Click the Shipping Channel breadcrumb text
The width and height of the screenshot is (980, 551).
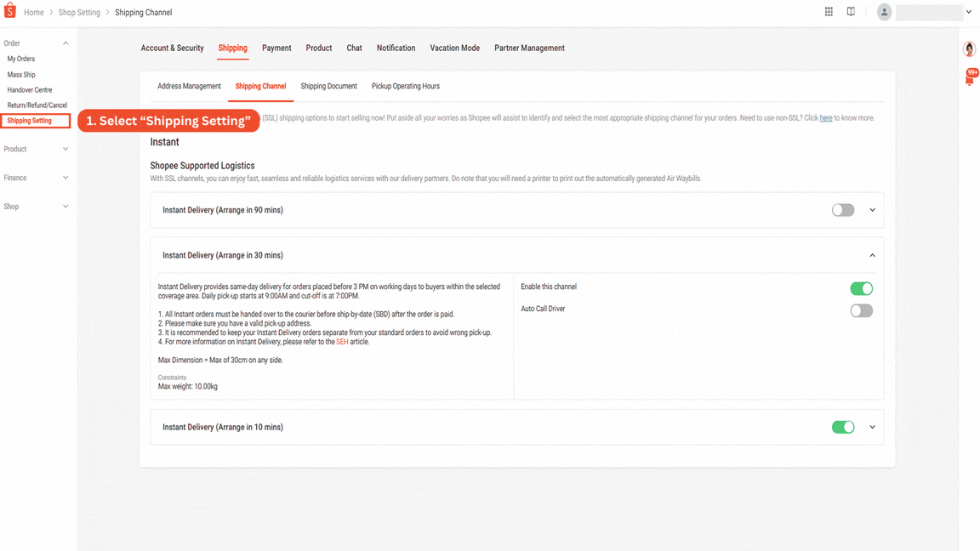(143, 13)
